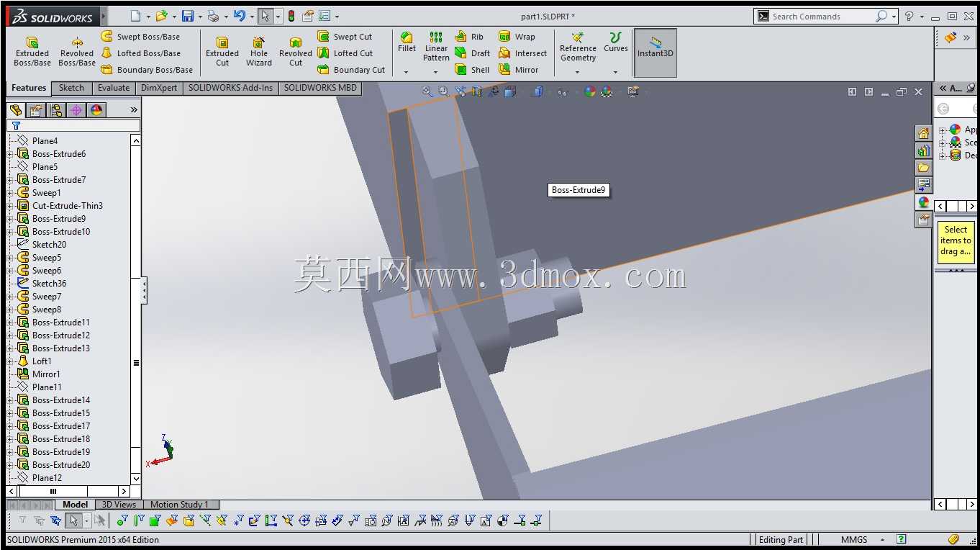Pick the Boundary Boss/Base command

[x=147, y=70]
